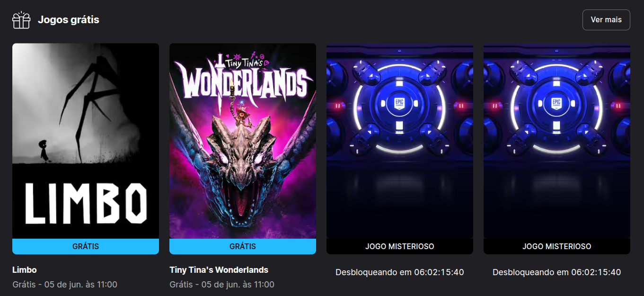
Task: Click the Desbloqueando em countdown under the third card
Action: [x=400, y=272]
